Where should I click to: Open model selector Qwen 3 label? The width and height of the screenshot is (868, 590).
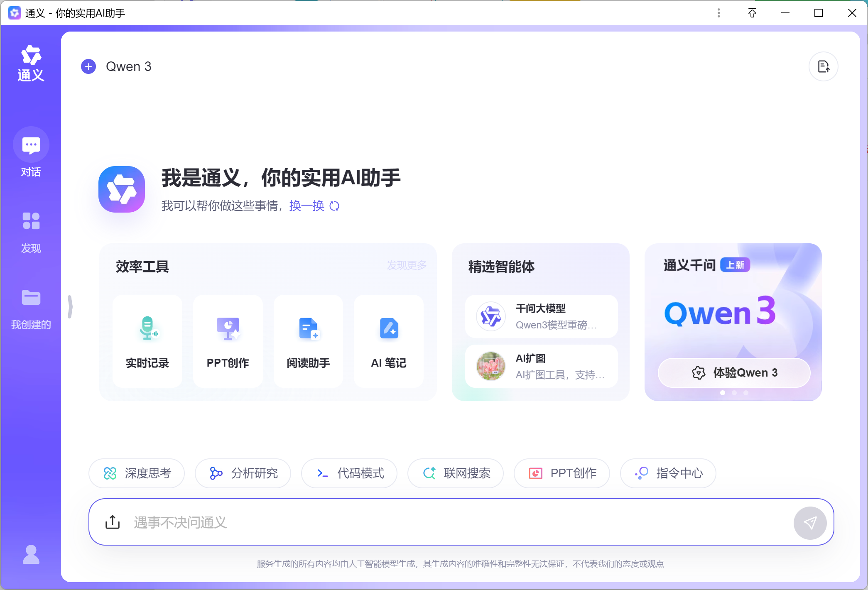point(129,66)
